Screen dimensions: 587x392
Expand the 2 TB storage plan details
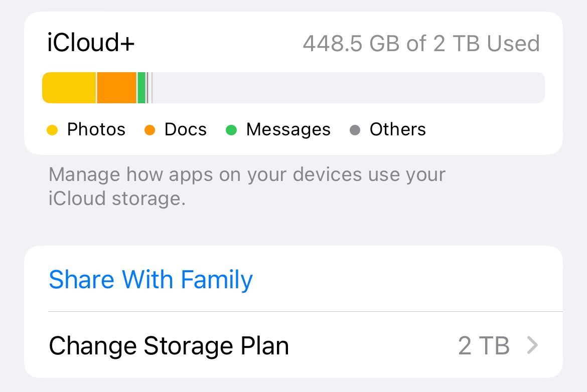tap(484, 345)
